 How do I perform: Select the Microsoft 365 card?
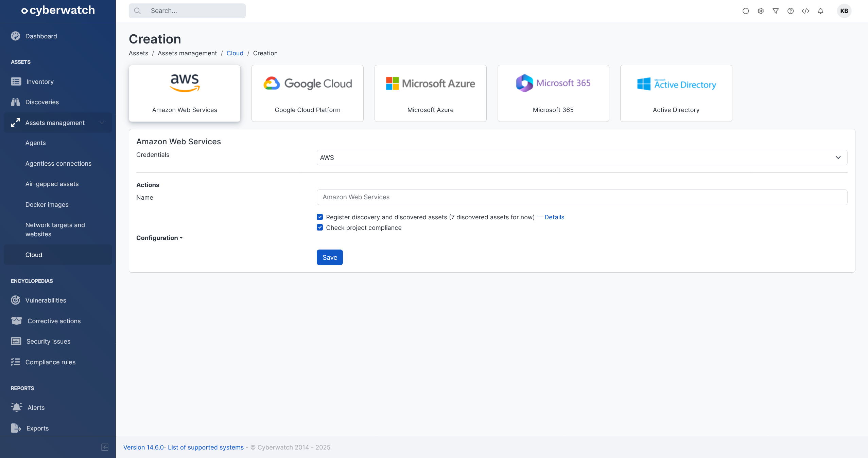tap(553, 93)
